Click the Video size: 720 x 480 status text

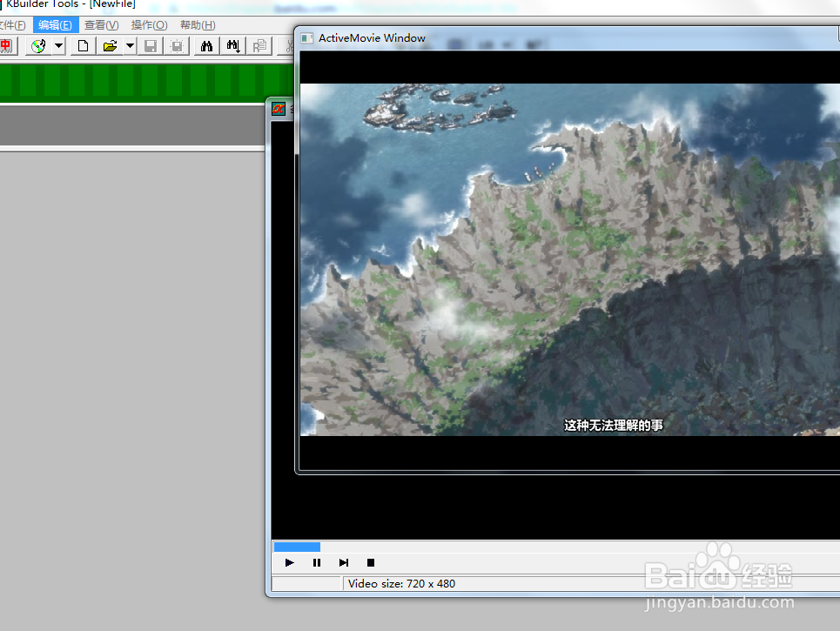(402, 584)
